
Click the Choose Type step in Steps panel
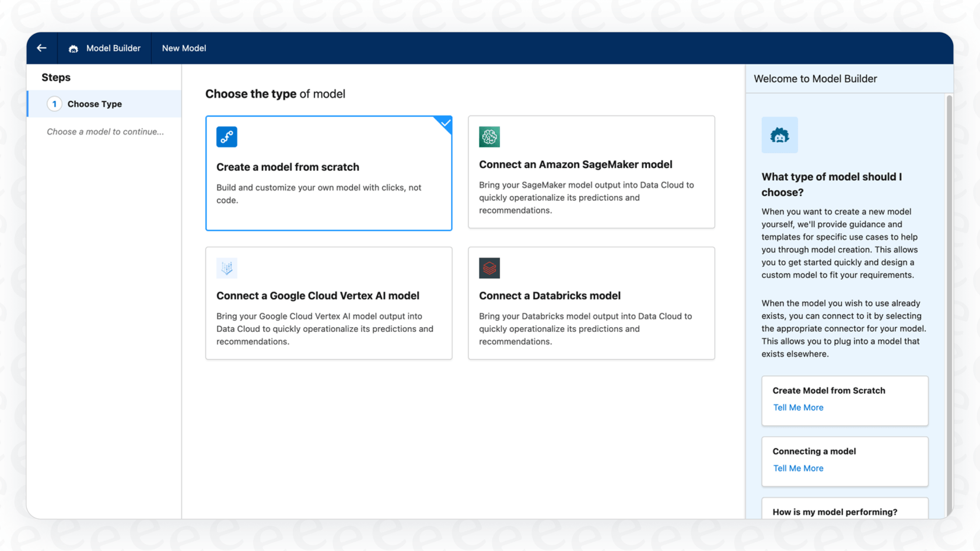coord(94,104)
